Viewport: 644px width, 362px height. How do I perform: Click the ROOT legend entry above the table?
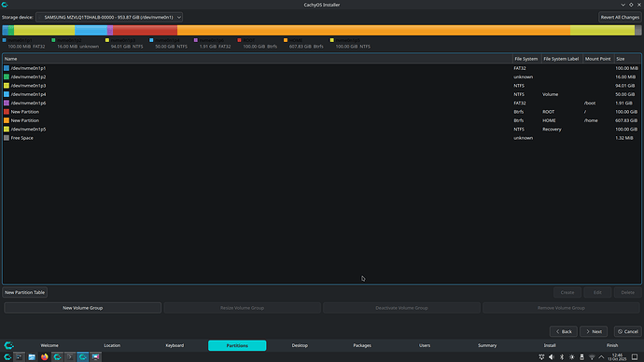point(258,43)
